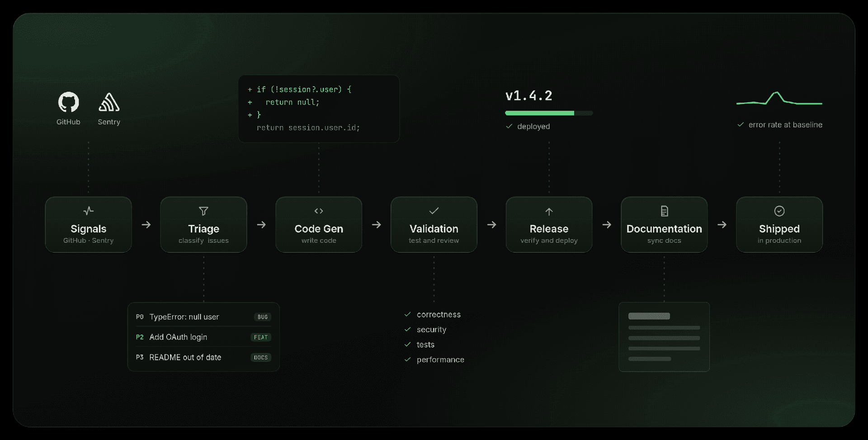Click the code line 'return null;'
Screen dimensions: 868x440
(292, 102)
